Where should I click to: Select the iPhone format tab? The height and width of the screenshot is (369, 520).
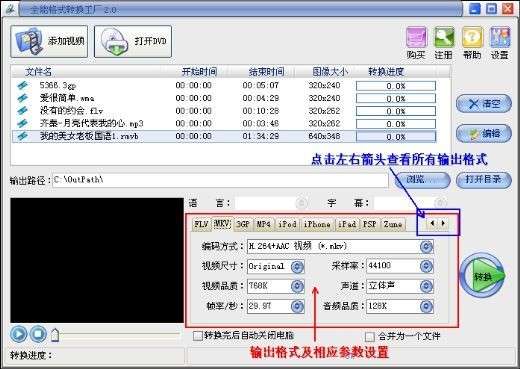click(x=317, y=224)
